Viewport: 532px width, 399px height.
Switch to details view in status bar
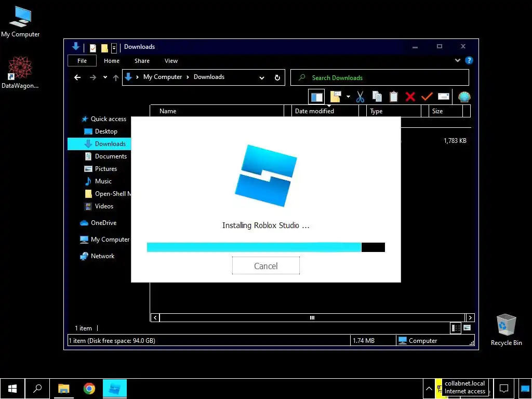point(456,328)
